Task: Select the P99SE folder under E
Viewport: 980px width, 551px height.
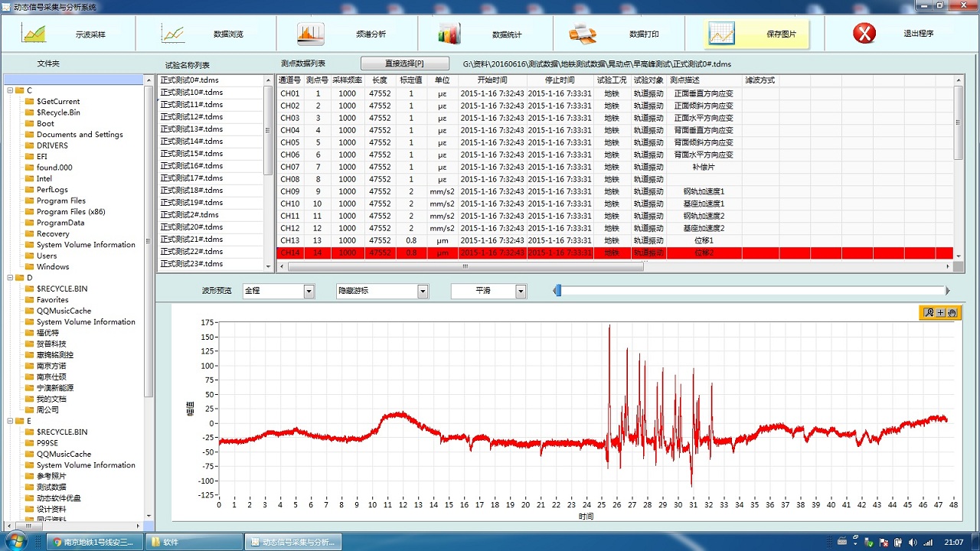Action: 47,442
